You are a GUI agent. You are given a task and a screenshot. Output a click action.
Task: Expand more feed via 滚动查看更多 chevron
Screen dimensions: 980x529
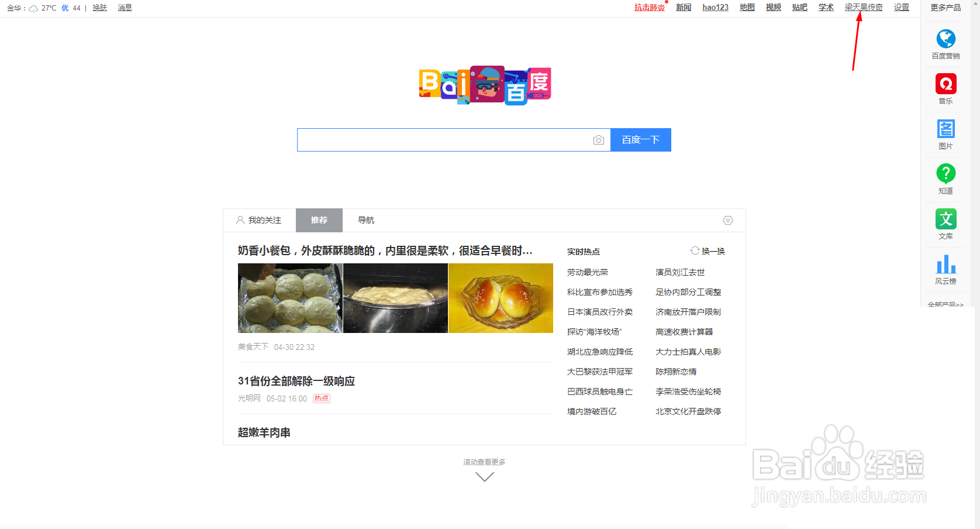484,476
